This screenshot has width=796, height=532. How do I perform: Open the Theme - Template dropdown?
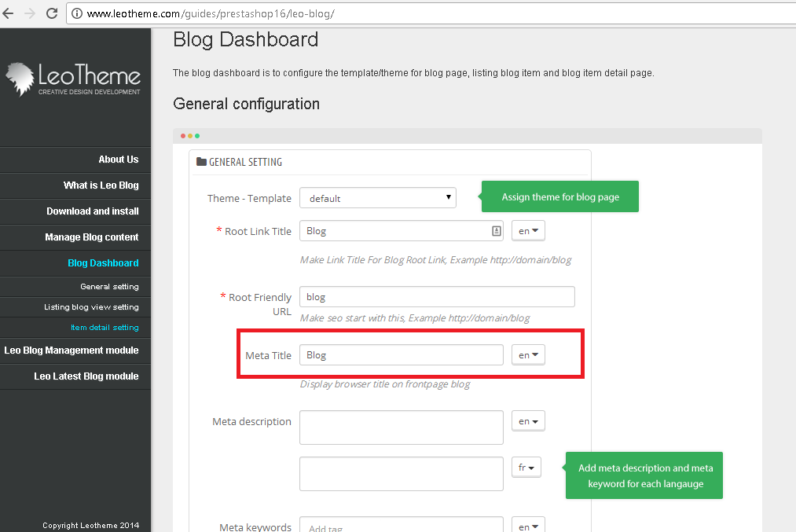[377, 198]
